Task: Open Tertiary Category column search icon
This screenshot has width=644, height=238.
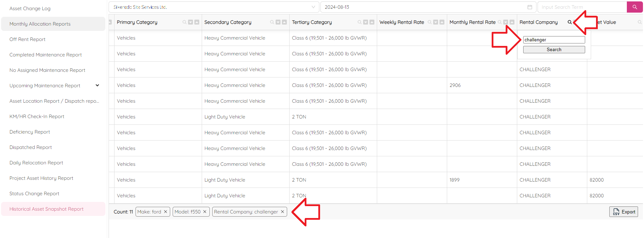Action: tap(360, 22)
